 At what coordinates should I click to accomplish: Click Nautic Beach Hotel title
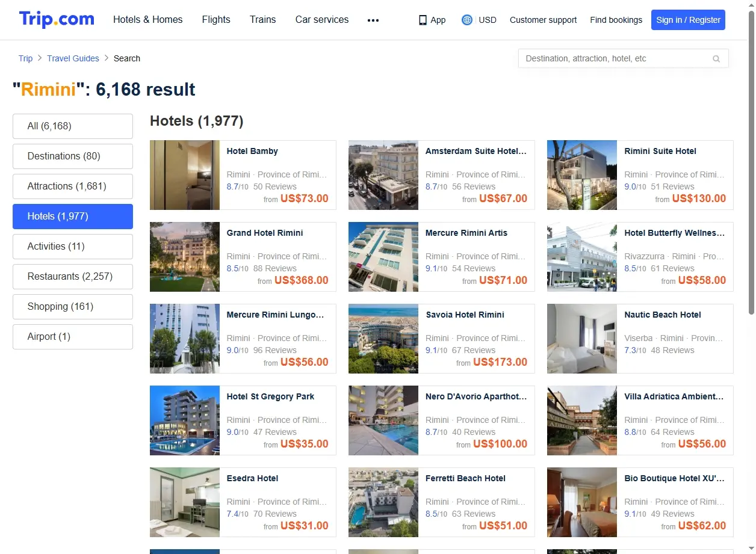[663, 315]
